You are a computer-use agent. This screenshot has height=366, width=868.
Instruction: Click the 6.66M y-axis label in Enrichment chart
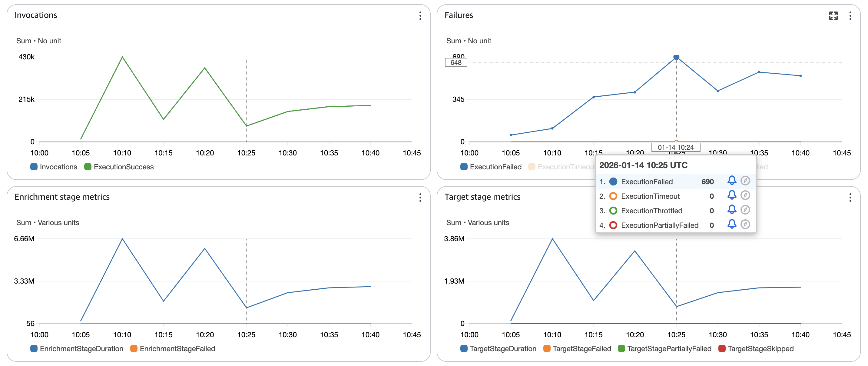tap(24, 239)
